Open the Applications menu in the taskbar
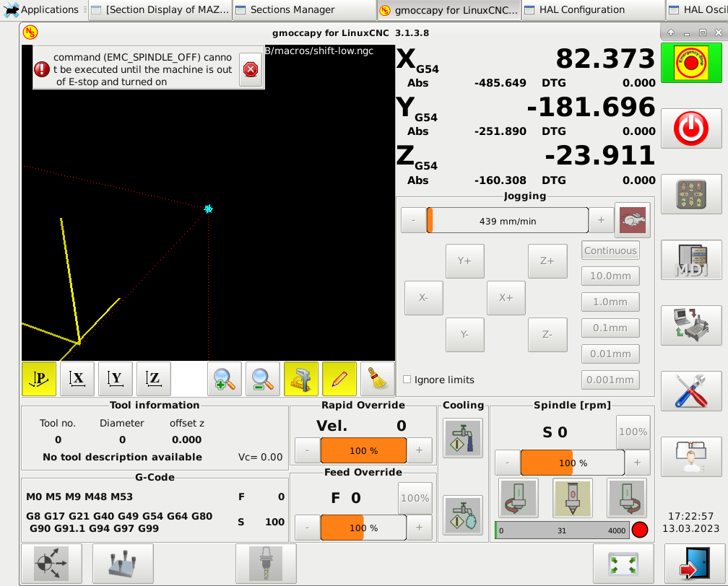The height and width of the screenshot is (586, 728). [42, 10]
